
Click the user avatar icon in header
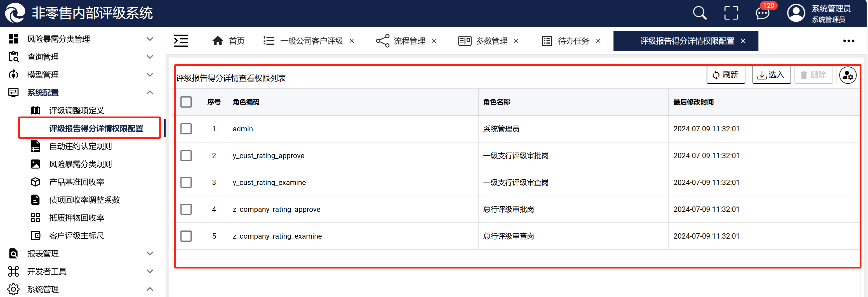coord(796,13)
